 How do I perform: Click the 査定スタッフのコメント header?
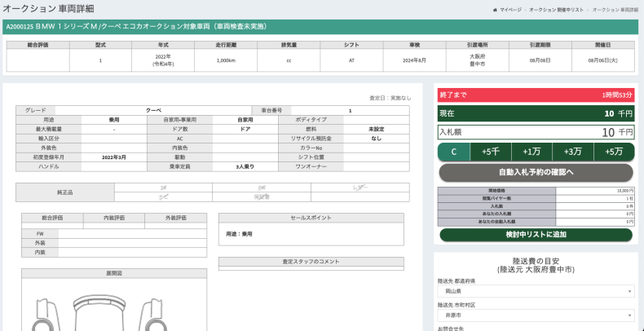311,262
